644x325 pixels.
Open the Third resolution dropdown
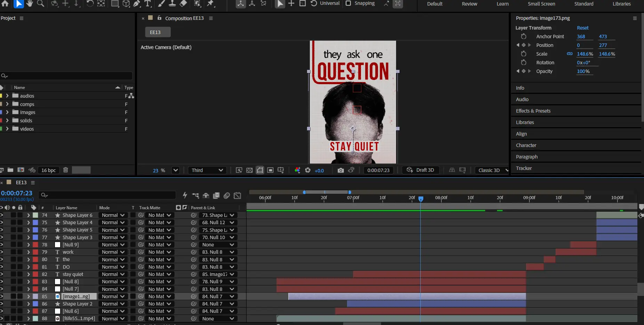click(x=207, y=170)
